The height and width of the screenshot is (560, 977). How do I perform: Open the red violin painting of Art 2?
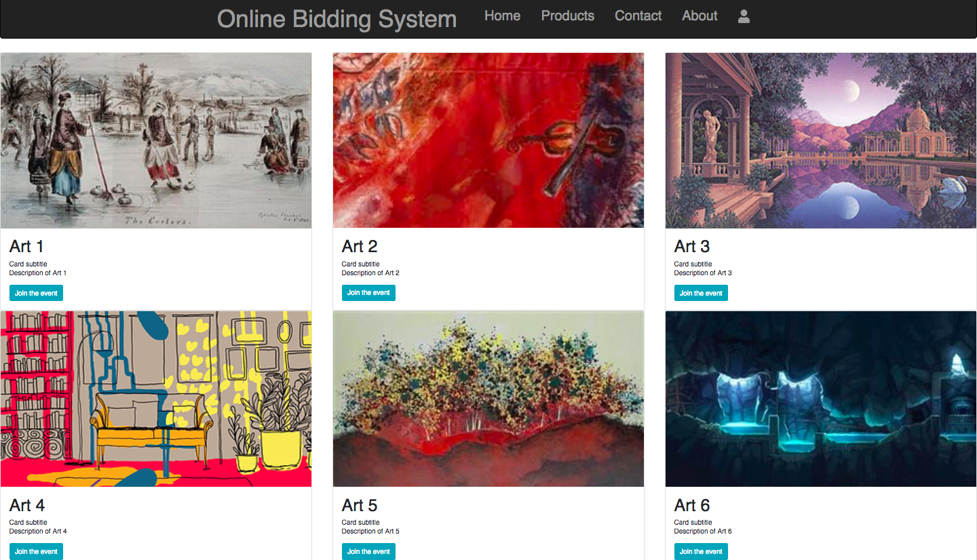pyautogui.click(x=488, y=140)
